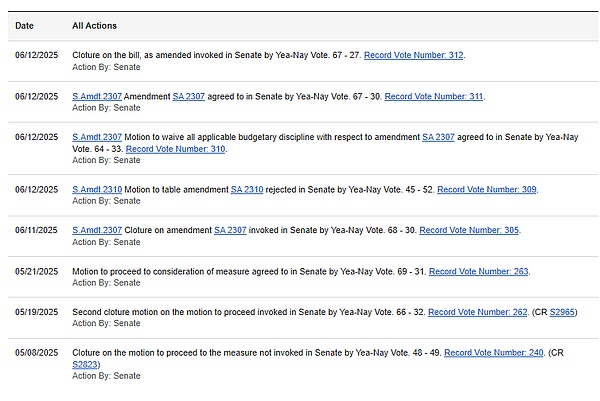
Task: Click SA 2307 link in cloture on amendment row
Action: (x=231, y=230)
